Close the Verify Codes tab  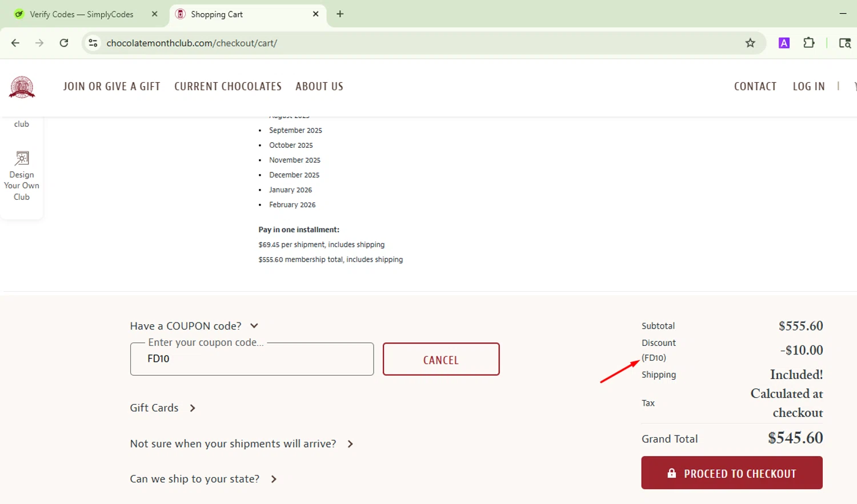pos(155,14)
